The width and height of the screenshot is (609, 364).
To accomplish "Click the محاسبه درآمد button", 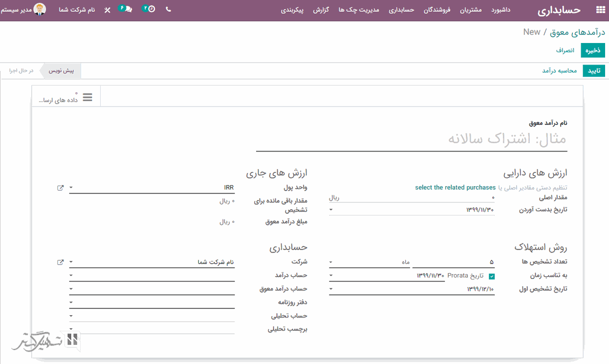I will click(x=559, y=71).
